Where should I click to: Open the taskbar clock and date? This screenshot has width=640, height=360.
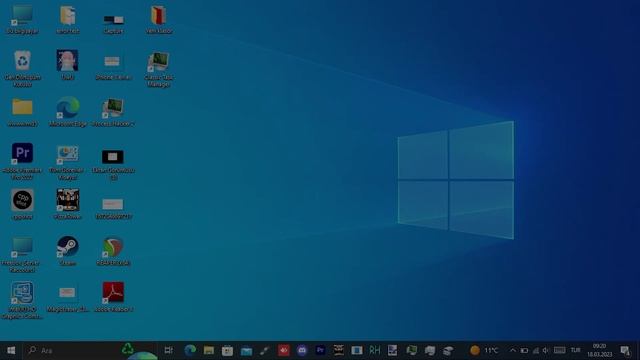click(x=600, y=350)
